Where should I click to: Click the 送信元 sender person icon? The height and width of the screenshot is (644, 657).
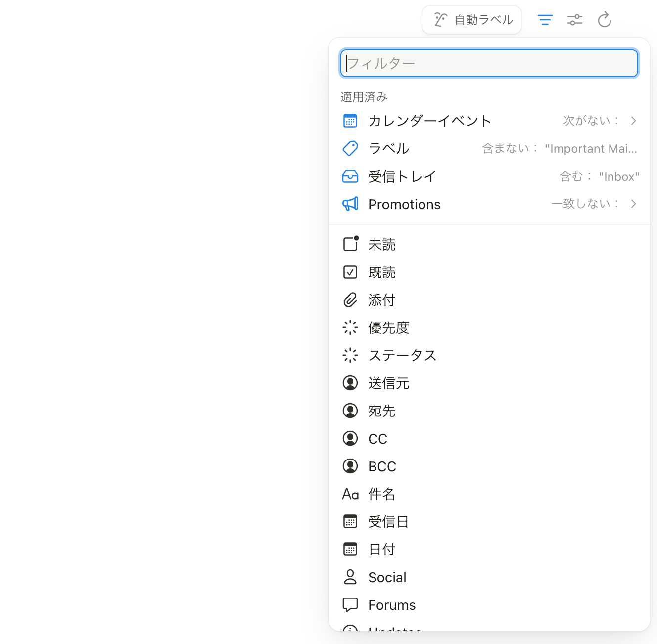(x=350, y=383)
